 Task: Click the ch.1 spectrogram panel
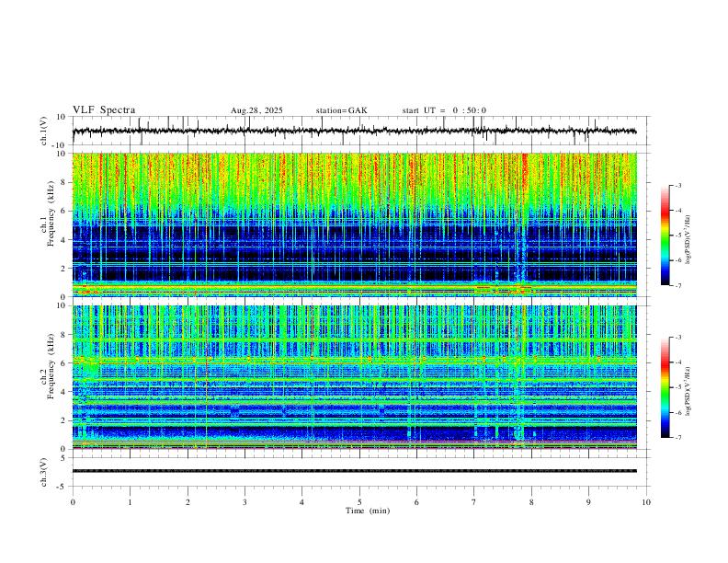pos(355,224)
